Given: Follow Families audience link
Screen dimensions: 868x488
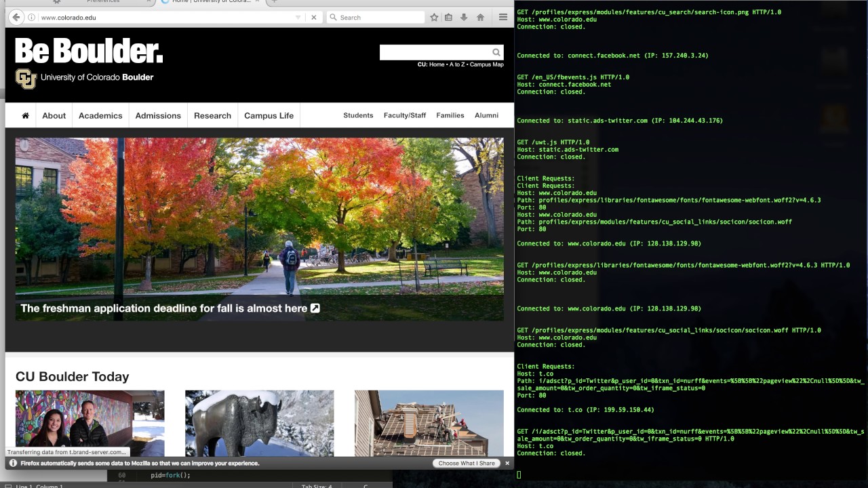Looking at the screenshot, I should click(x=450, y=115).
